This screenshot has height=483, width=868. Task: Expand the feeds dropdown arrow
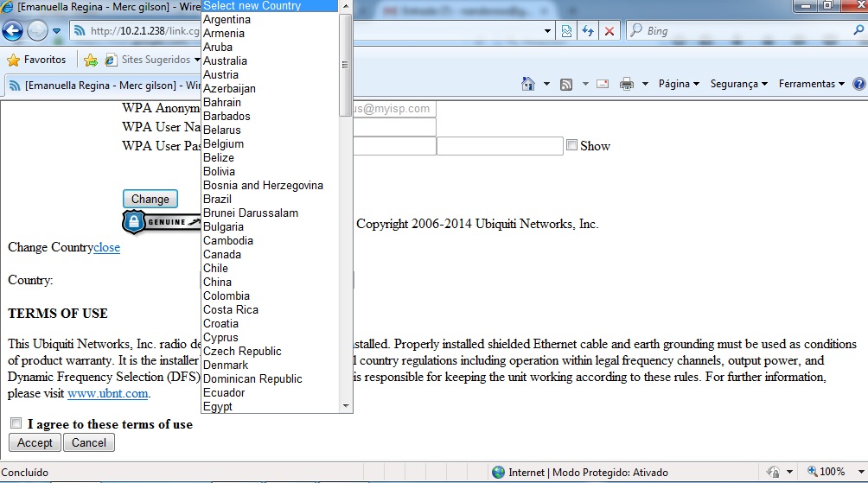585,84
